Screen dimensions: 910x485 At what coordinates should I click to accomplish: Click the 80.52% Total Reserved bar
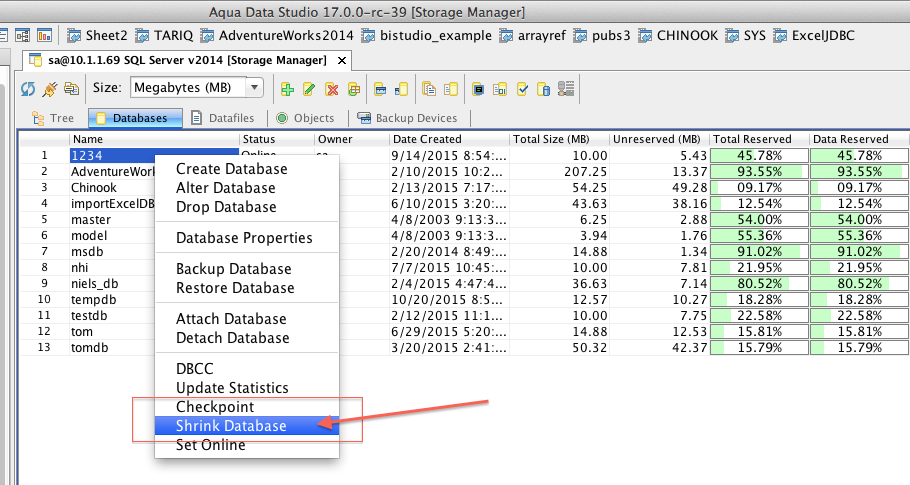tap(759, 284)
